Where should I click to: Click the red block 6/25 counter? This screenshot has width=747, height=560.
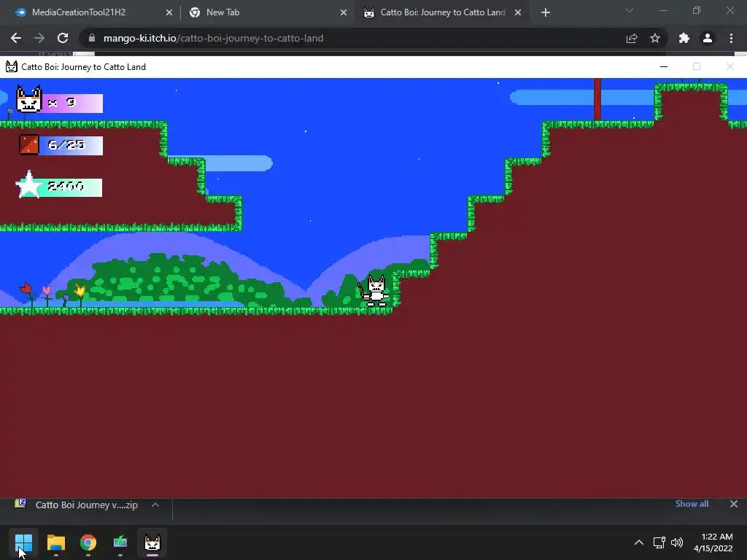click(61, 145)
